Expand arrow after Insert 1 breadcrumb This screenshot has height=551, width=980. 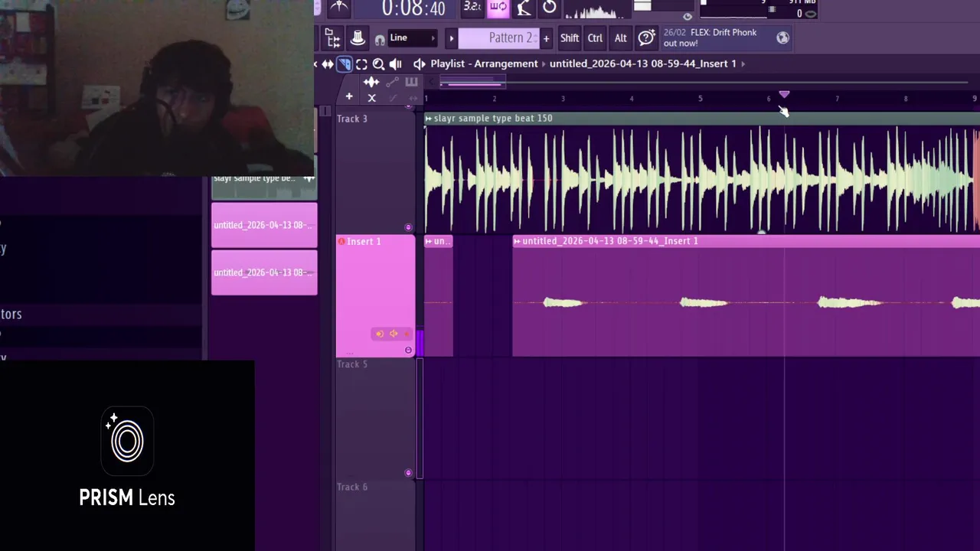pyautogui.click(x=743, y=64)
